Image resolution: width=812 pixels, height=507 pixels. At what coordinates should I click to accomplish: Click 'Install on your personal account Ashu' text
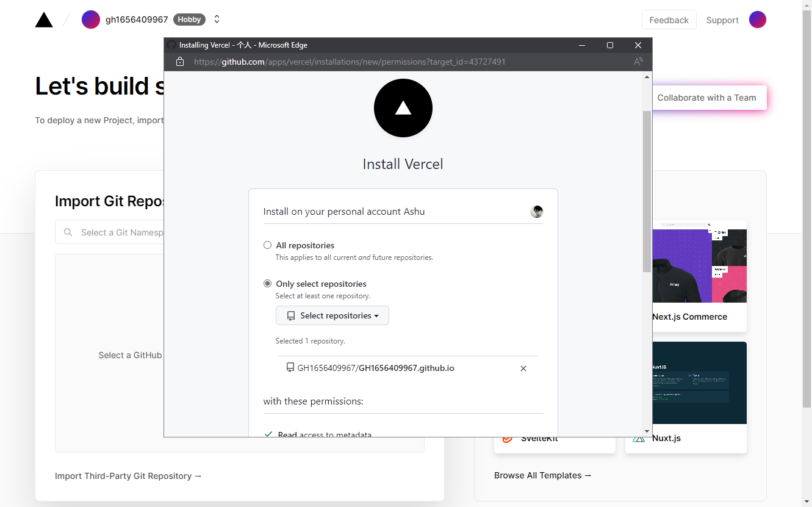[344, 212]
